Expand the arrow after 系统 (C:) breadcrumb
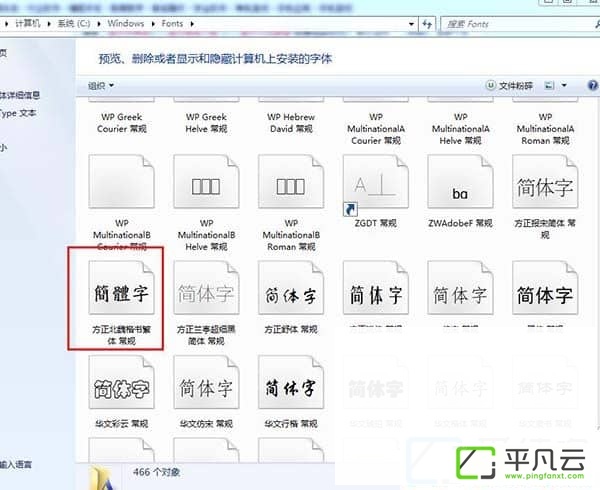The height and width of the screenshot is (490, 600). pyautogui.click(x=99, y=24)
